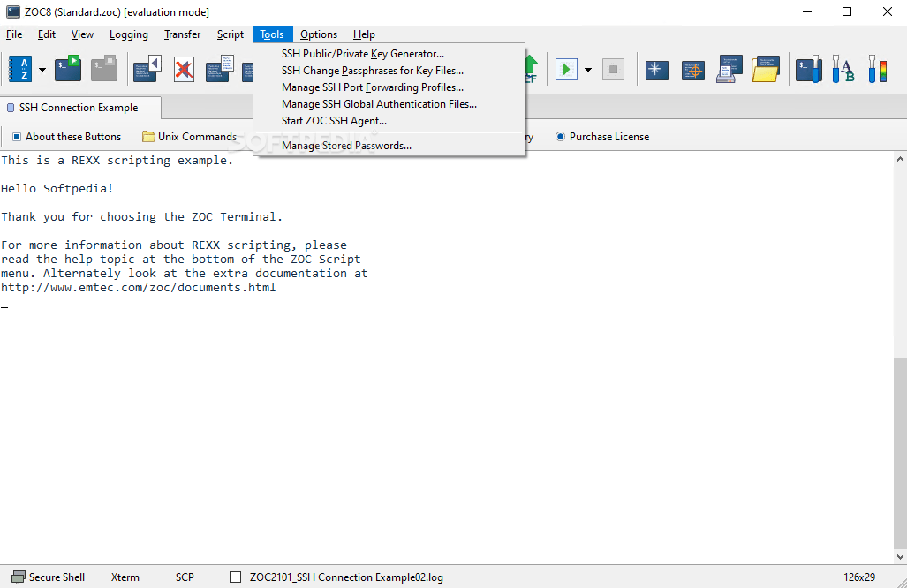
Task: Click the ZOC8 title bar app icon
Action: tap(12, 11)
